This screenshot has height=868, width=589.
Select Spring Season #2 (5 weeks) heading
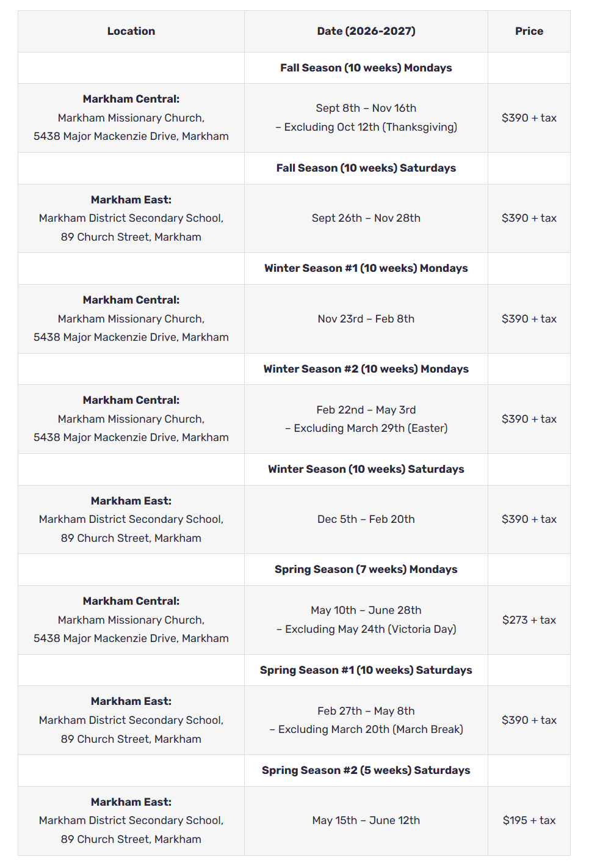click(x=366, y=770)
